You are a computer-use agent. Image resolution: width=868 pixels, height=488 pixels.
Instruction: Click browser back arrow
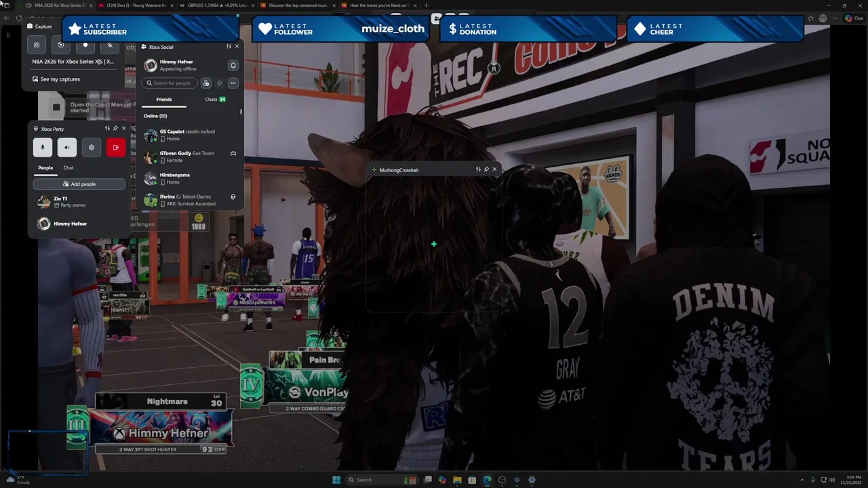[8, 18]
